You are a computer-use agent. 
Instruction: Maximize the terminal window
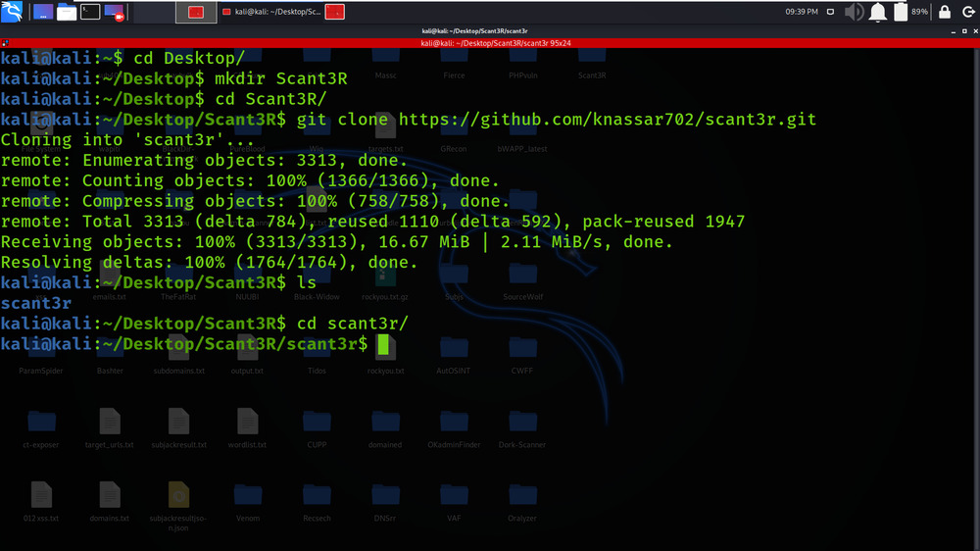click(x=964, y=31)
